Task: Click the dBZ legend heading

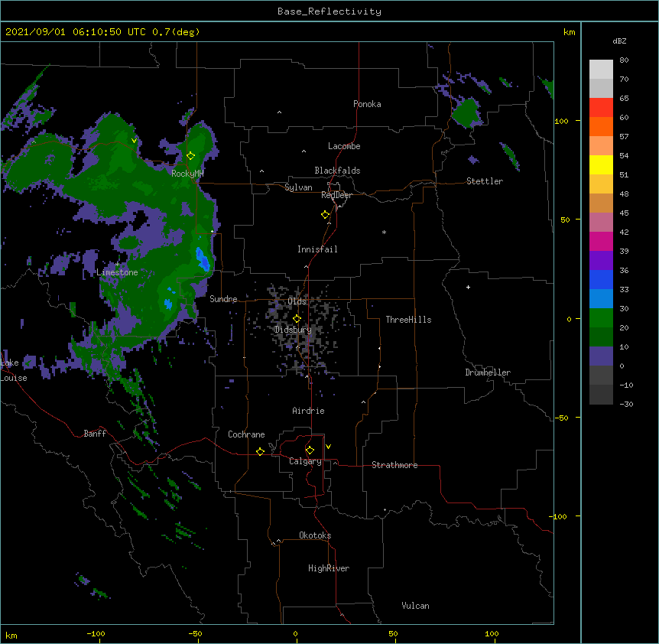Action: point(619,41)
